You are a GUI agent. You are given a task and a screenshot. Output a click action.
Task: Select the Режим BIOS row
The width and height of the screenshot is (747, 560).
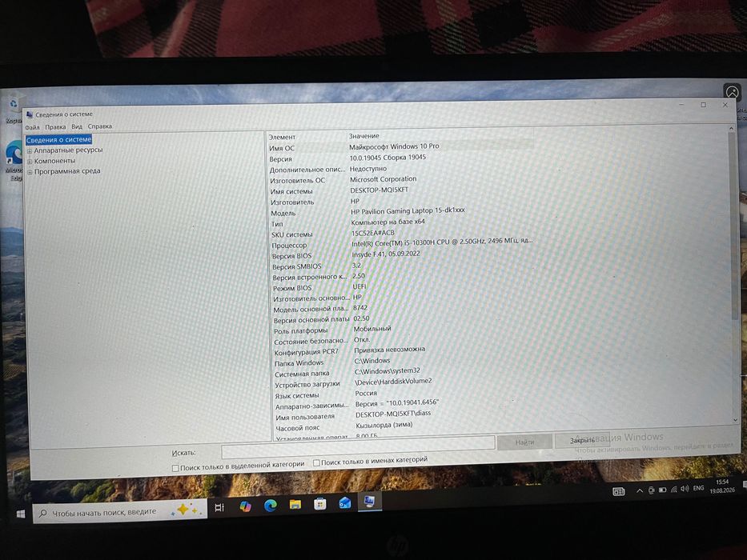click(402, 287)
